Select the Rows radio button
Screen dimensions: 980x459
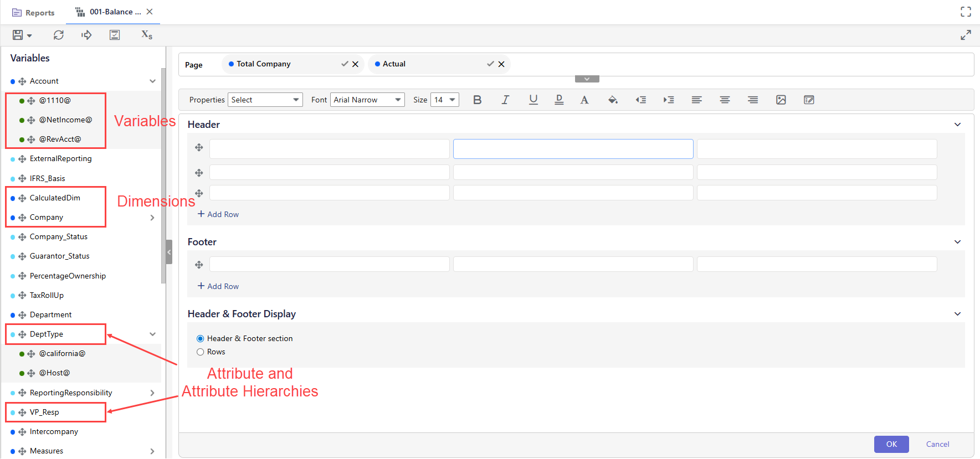201,352
